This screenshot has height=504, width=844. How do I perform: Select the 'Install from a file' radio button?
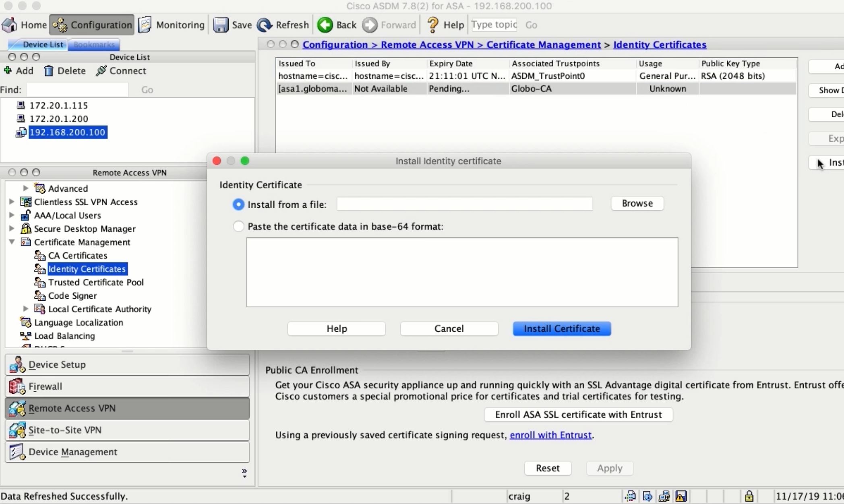point(238,204)
